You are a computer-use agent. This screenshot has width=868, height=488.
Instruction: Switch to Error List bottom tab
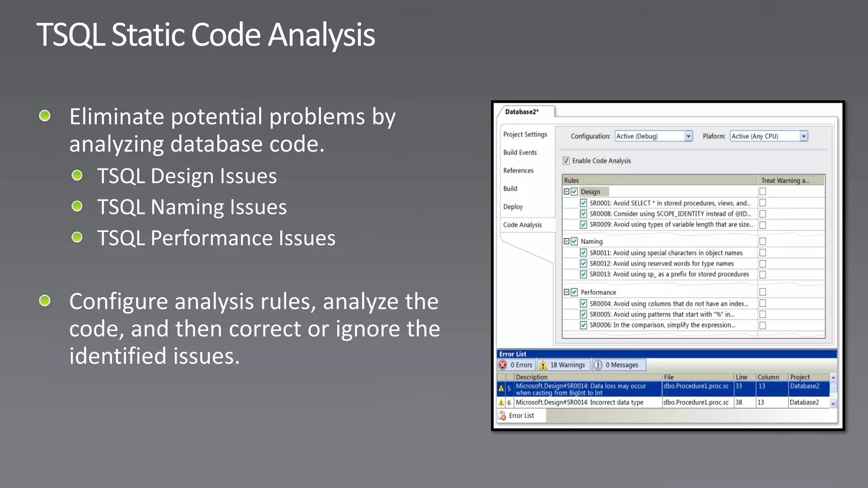click(x=521, y=416)
